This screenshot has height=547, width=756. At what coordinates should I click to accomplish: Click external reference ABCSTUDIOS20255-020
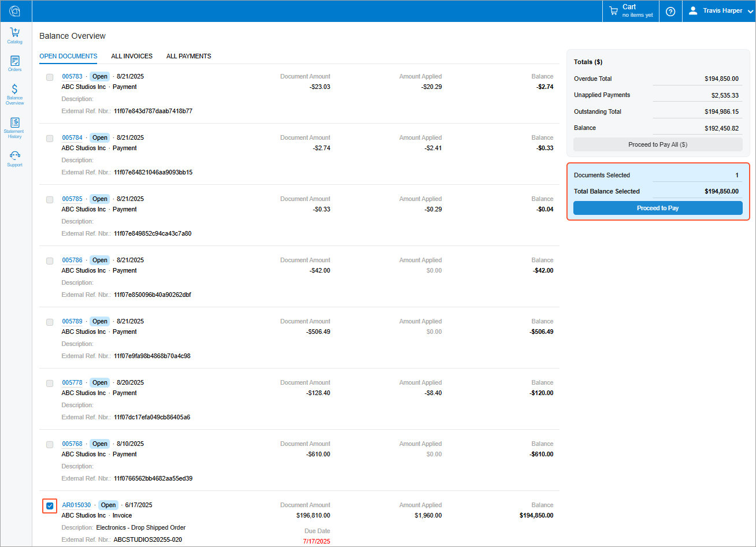148,539
